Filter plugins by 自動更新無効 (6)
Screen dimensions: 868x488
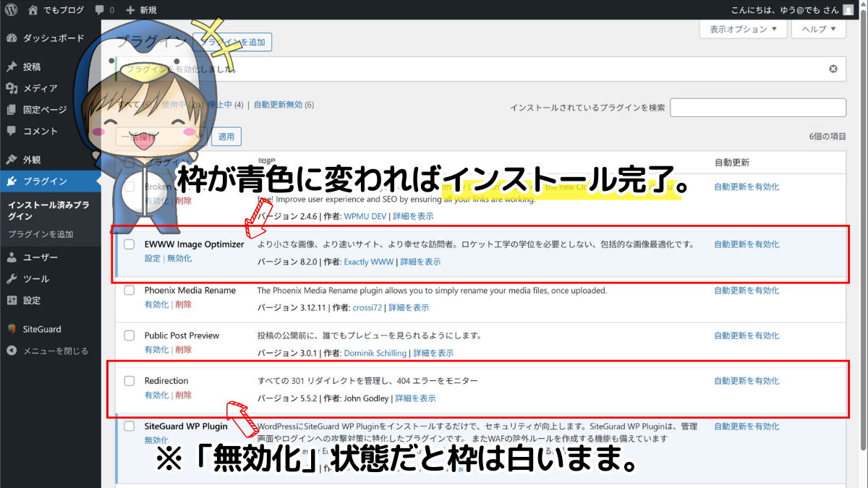click(x=284, y=105)
